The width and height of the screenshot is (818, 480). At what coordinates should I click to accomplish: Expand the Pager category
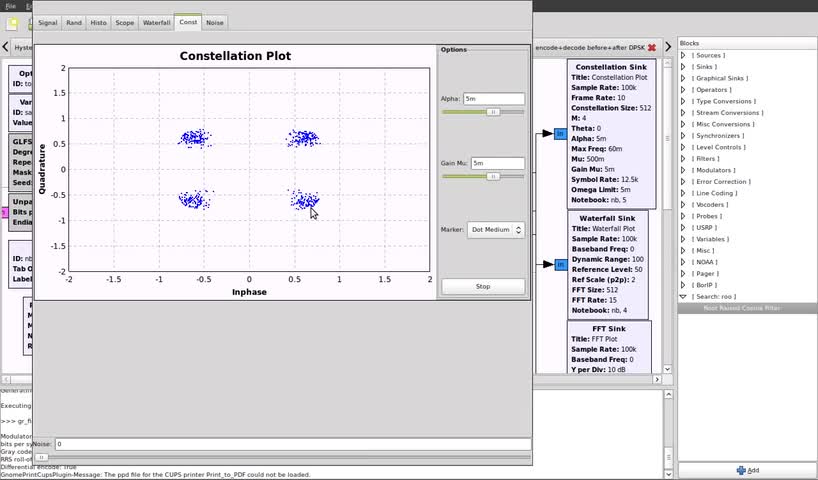(683, 273)
